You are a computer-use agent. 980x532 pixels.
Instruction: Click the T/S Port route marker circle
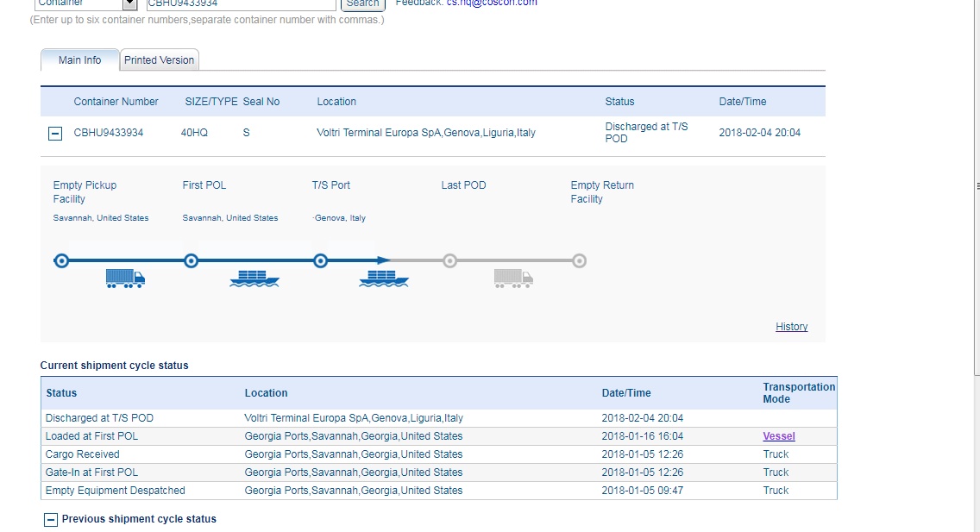[x=320, y=260]
